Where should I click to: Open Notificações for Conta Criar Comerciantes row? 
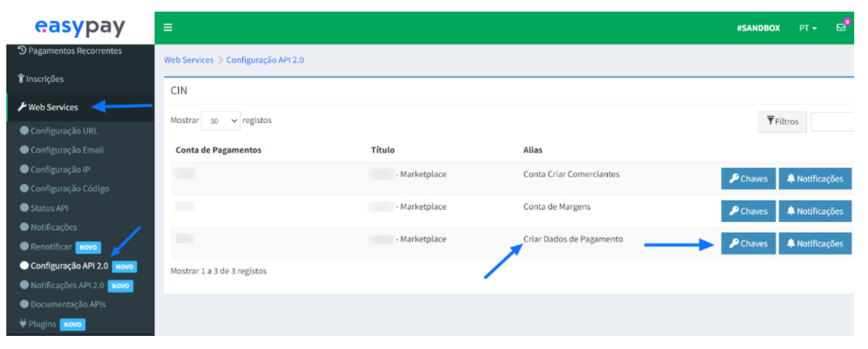click(x=814, y=179)
